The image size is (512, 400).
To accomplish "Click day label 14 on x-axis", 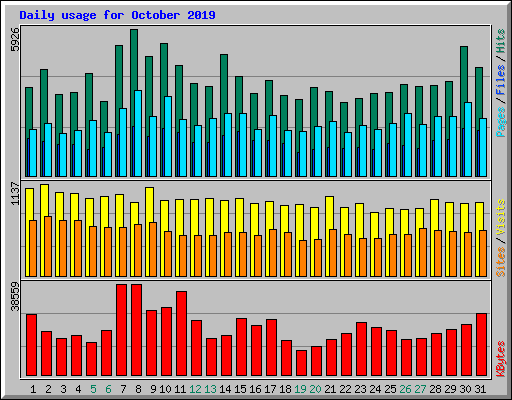I will 225,389.
